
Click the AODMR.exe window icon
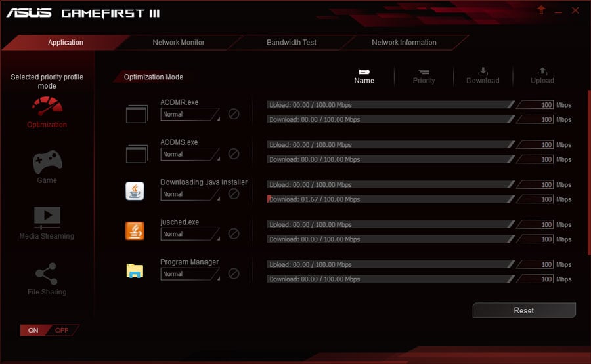tap(137, 113)
